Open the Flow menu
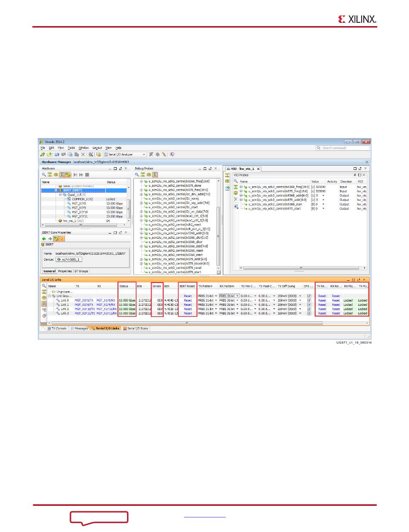Screen dimensions: 409x532 [x=61, y=148]
